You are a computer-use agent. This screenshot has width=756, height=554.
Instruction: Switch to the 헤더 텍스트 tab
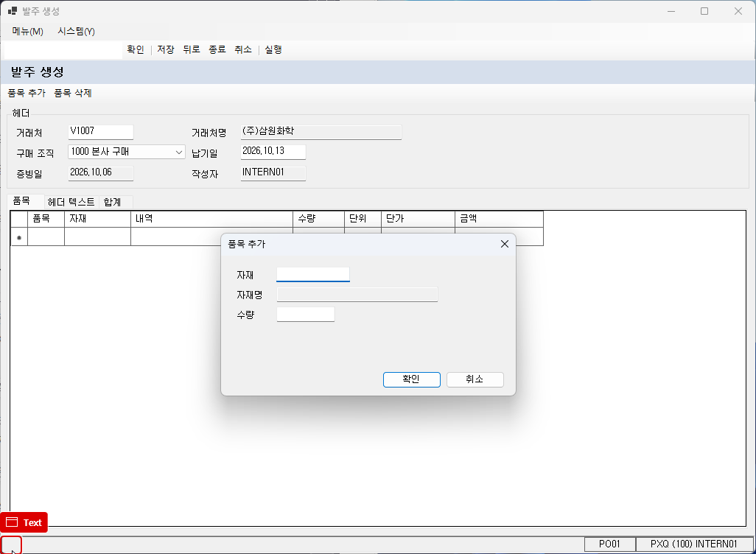click(x=71, y=202)
